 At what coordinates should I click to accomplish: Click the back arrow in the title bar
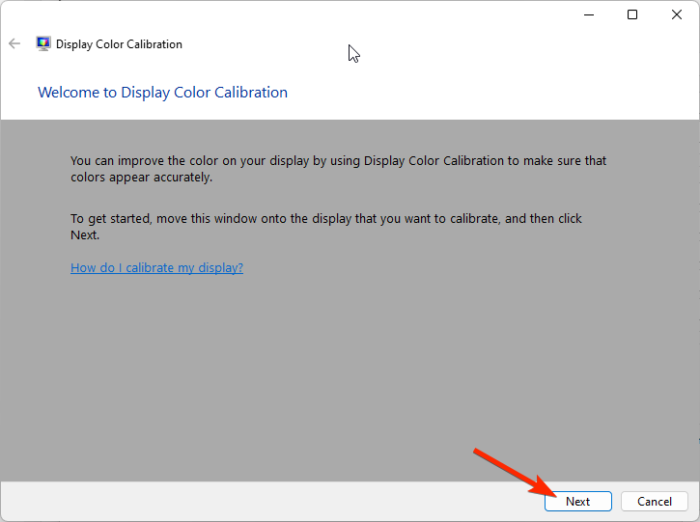coord(14,44)
